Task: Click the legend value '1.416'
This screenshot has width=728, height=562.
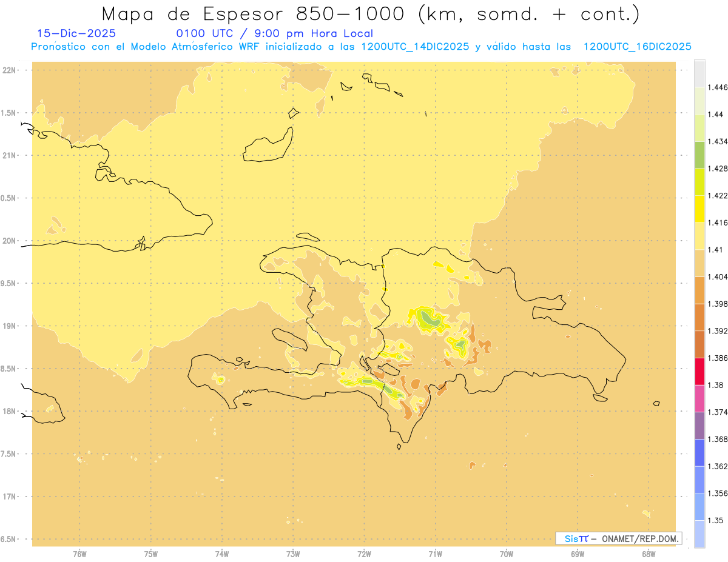Action: (x=718, y=222)
